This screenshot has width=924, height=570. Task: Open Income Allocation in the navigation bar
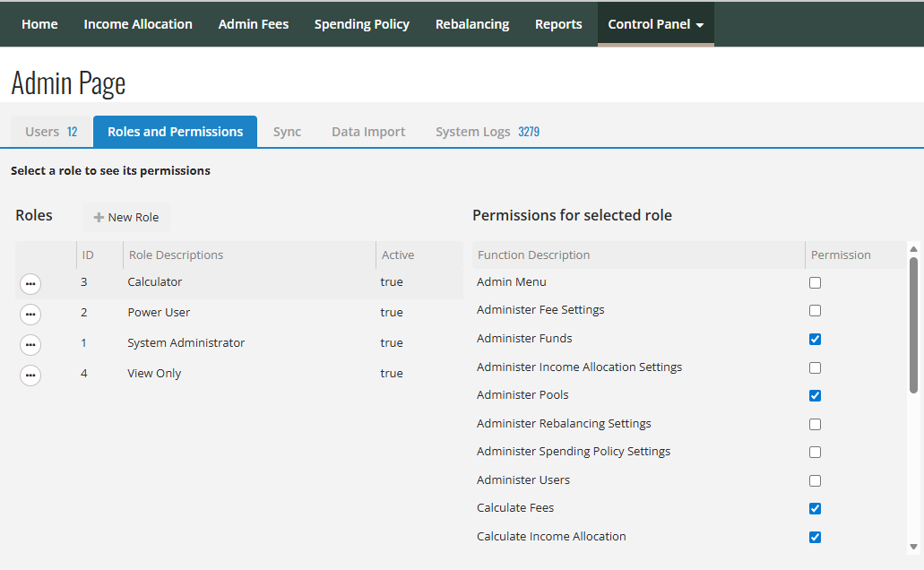pos(138,24)
